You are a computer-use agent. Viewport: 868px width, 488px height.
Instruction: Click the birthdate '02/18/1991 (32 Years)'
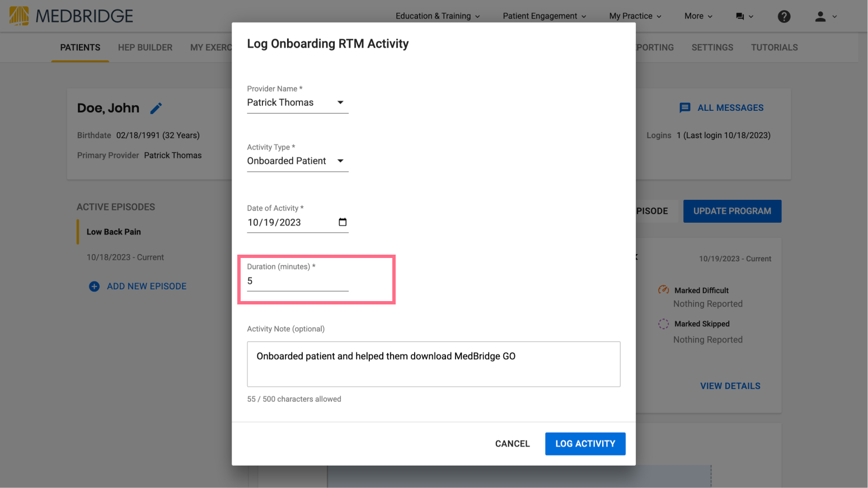[x=158, y=135]
